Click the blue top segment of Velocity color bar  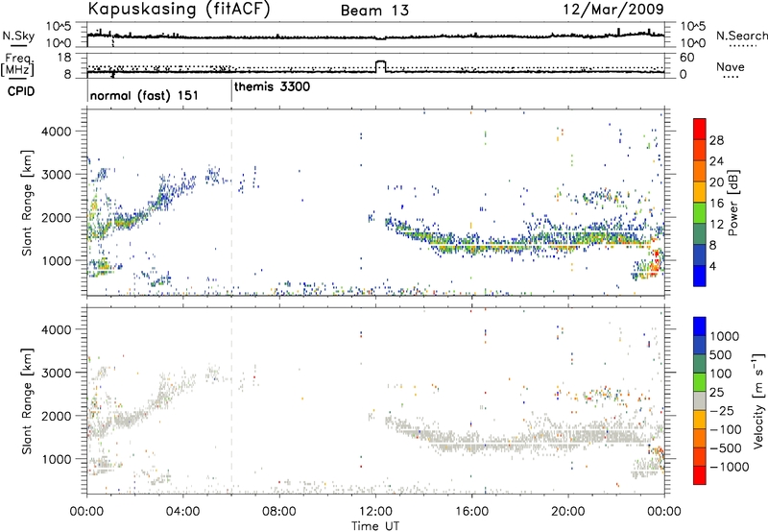click(x=700, y=326)
